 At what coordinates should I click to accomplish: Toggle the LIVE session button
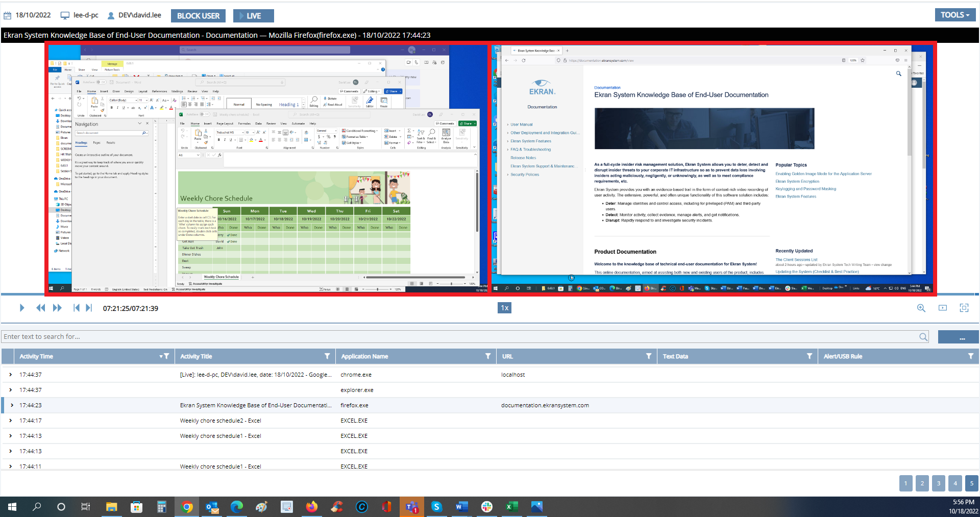[x=253, y=16]
